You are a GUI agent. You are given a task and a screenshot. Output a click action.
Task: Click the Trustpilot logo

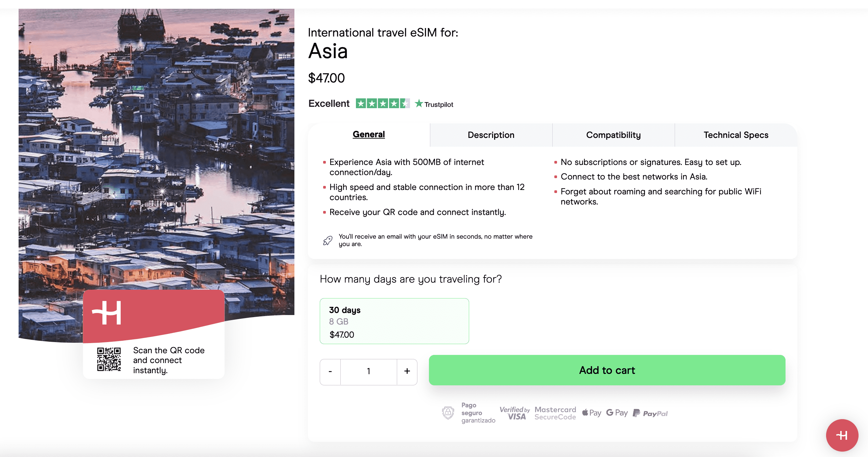pos(434,104)
